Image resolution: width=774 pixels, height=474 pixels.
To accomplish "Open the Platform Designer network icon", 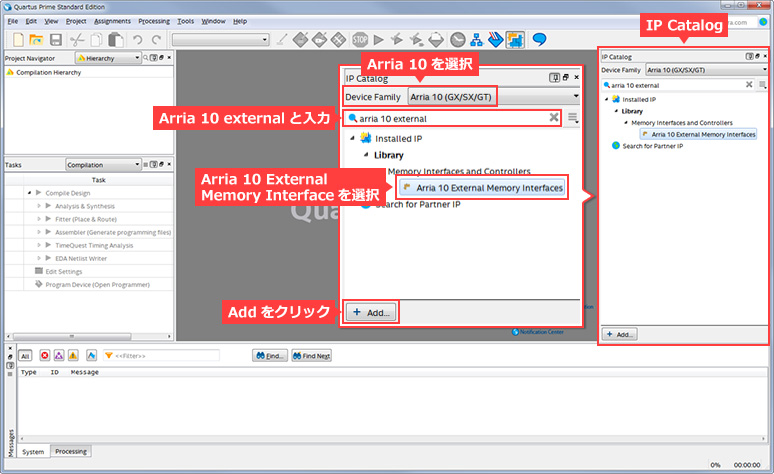I will [x=476, y=40].
